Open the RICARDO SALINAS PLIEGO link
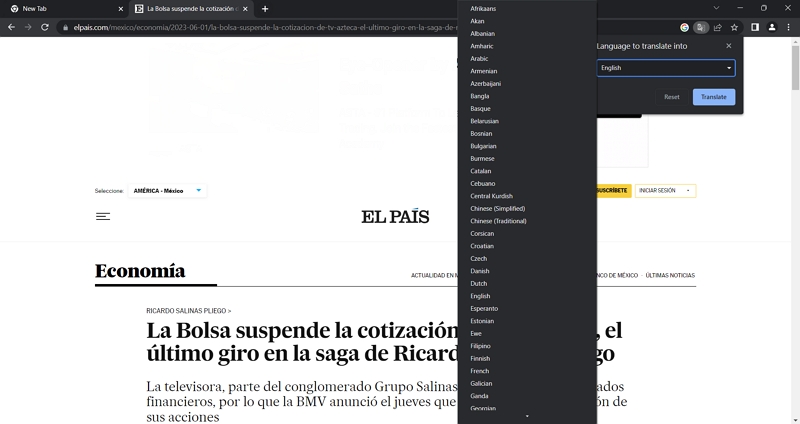Viewport: 800px width, 424px height. point(189,311)
